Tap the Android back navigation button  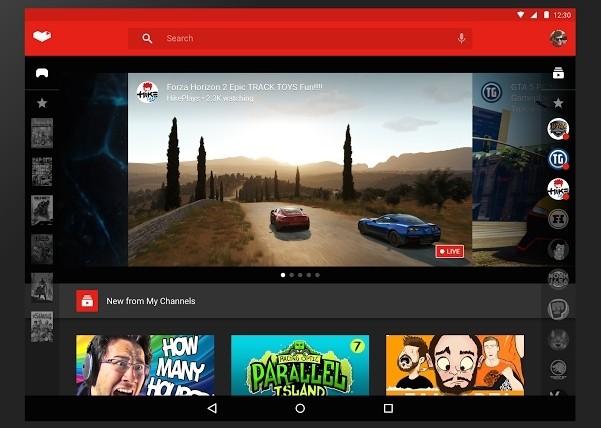[212, 408]
